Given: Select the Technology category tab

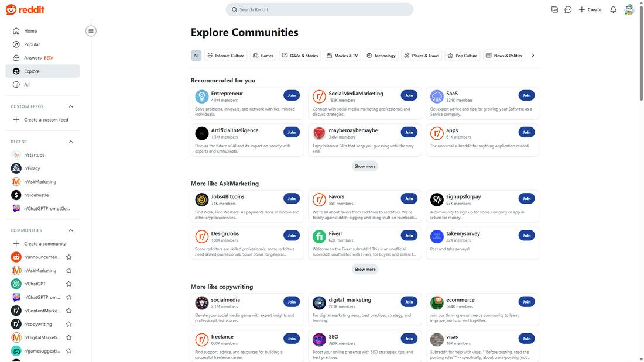Looking at the screenshot, I should (x=381, y=56).
